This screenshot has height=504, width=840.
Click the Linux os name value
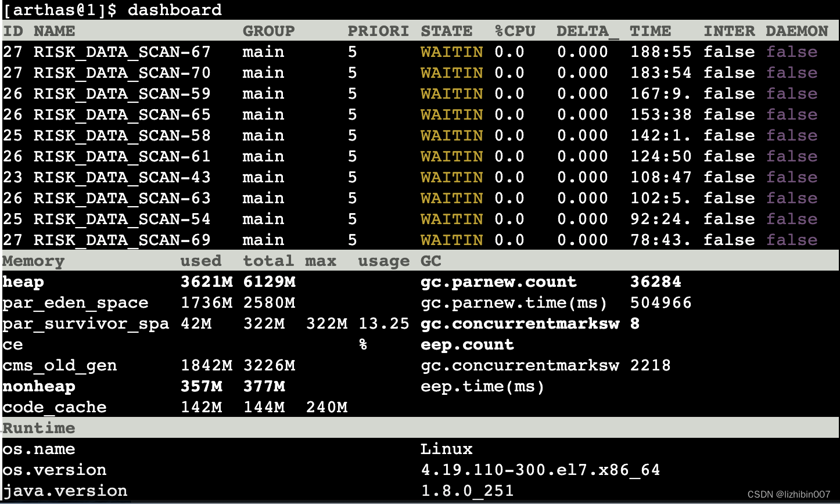pyautogui.click(x=446, y=449)
